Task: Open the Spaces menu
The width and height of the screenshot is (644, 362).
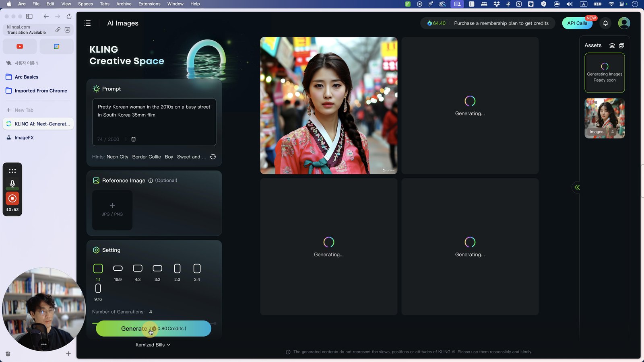Action: point(85,4)
